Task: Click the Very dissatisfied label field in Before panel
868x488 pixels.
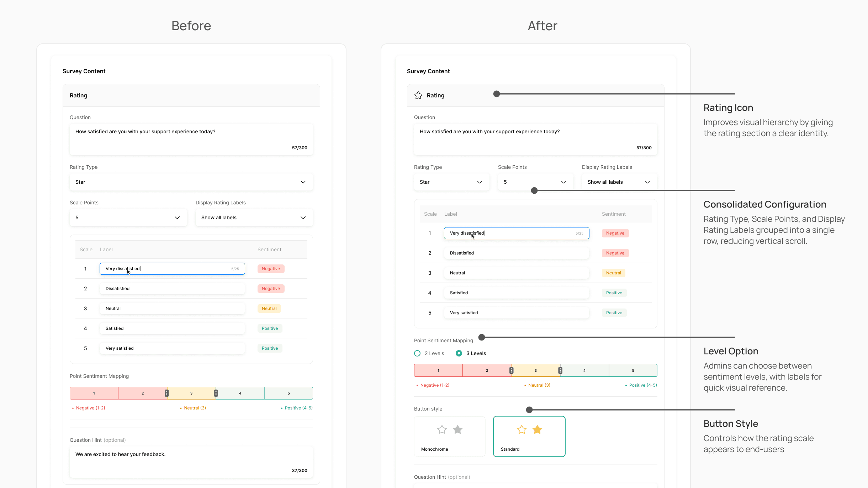Action: pos(172,269)
